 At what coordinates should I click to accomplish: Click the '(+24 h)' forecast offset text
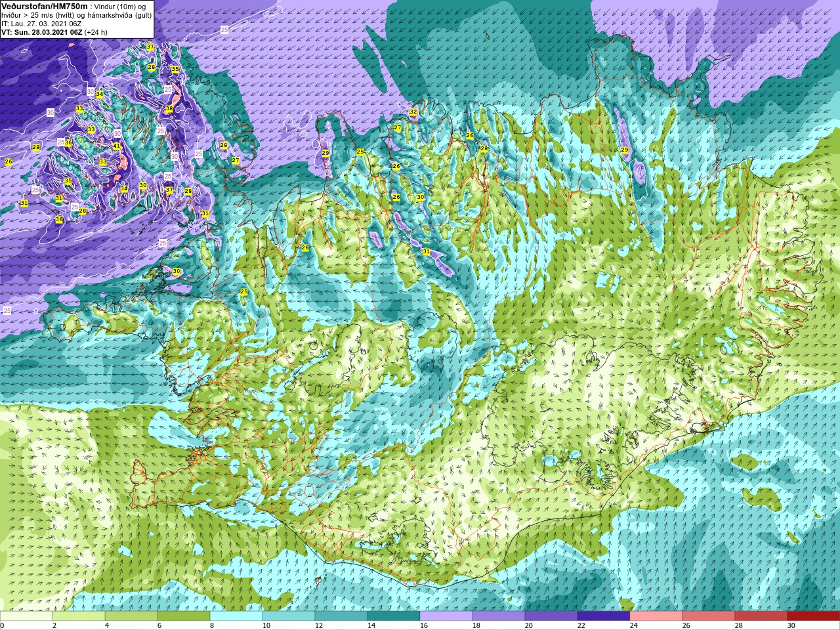(x=96, y=32)
